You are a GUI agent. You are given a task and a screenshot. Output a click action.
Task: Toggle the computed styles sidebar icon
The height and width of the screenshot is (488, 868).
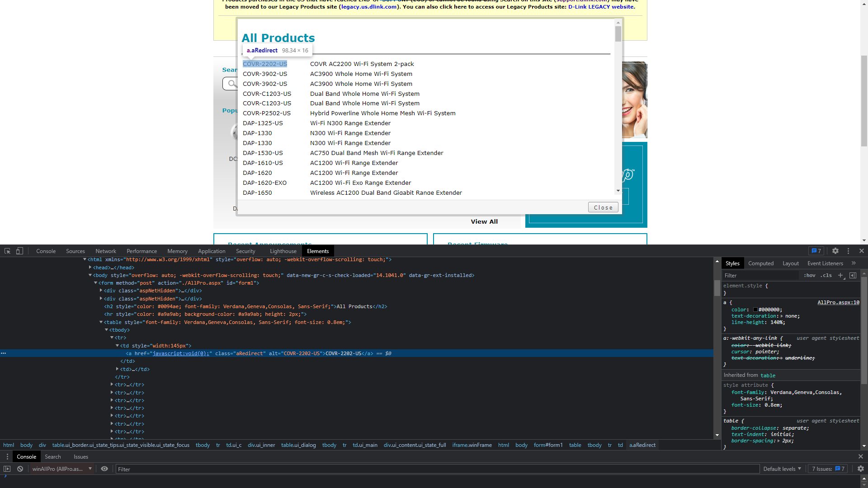tap(853, 275)
